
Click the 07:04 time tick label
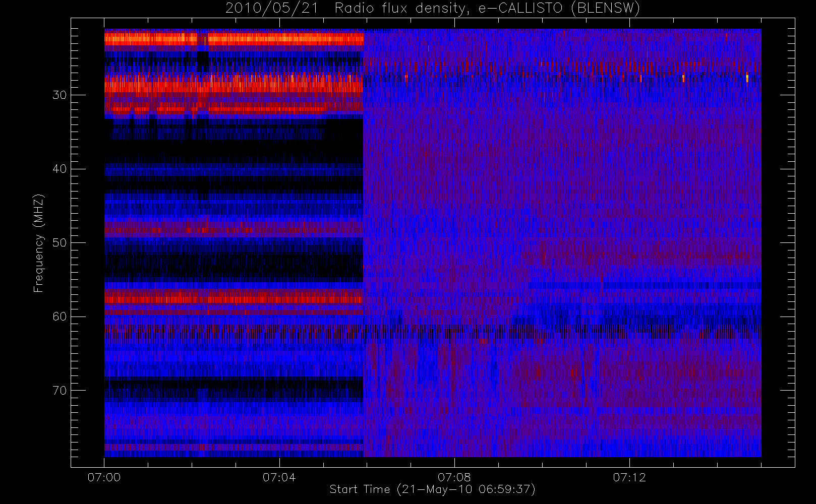pos(279,477)
